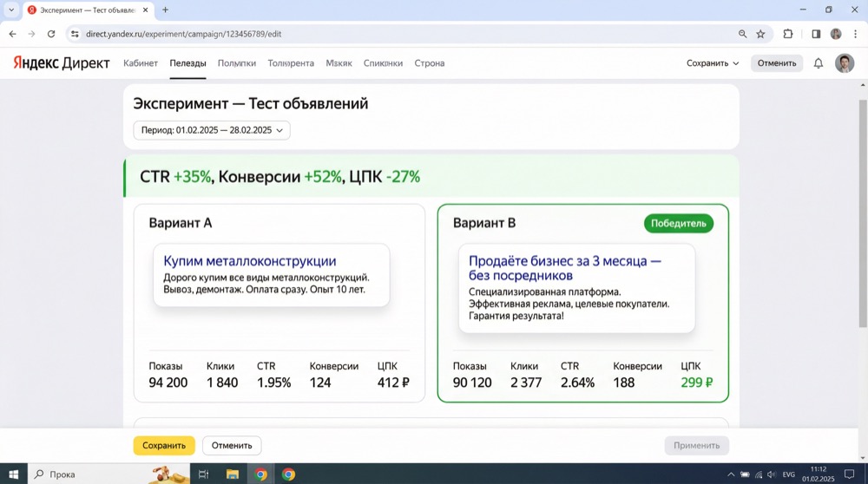The image size is (868, 484).
Task: Open Task View on the taskbar
Action: [x=203, y=474]
